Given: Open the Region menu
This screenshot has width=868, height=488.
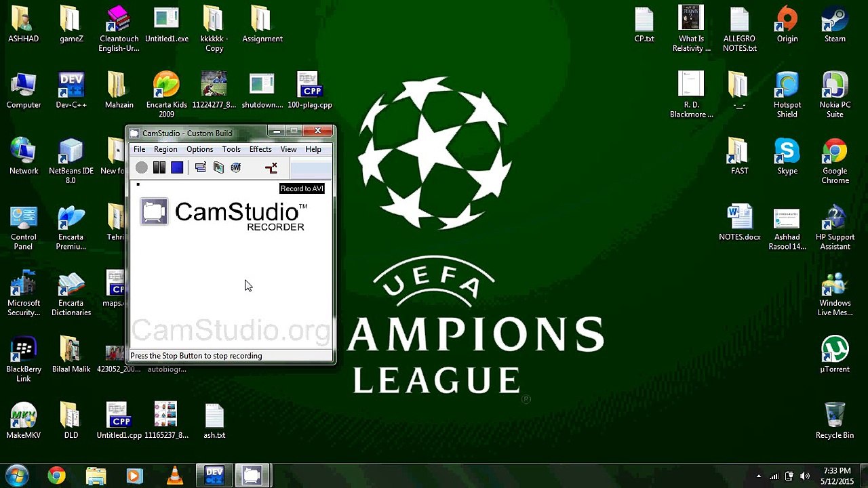Looking at the screenshot, I should pos(165,149).
